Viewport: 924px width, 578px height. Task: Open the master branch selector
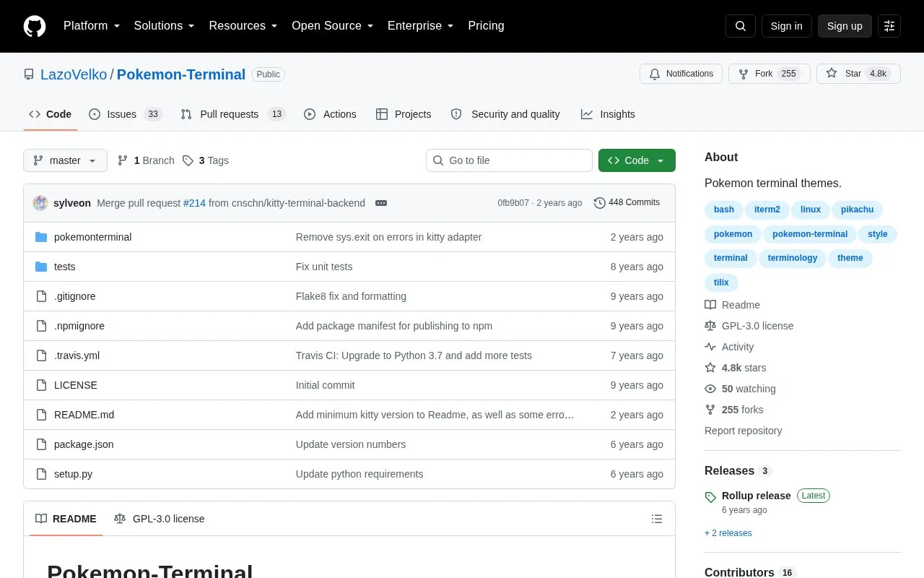coord(65,160)
